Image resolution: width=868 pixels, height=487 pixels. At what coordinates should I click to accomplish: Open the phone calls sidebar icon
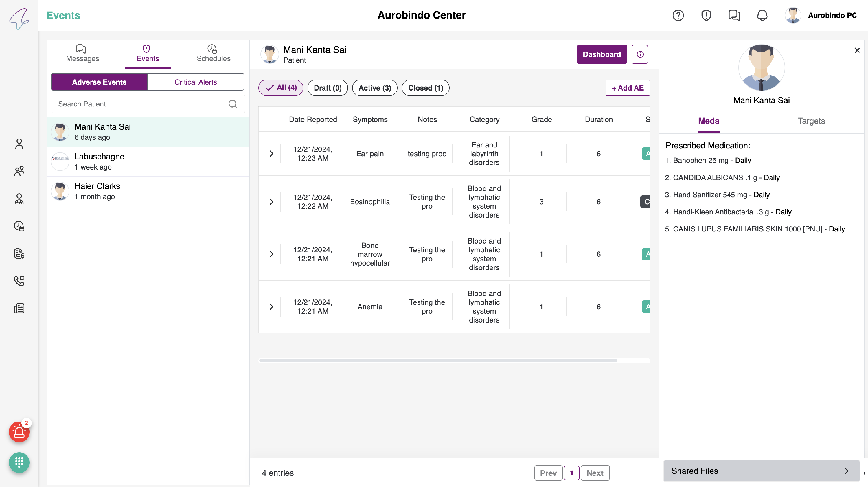(x=19, y=281)
